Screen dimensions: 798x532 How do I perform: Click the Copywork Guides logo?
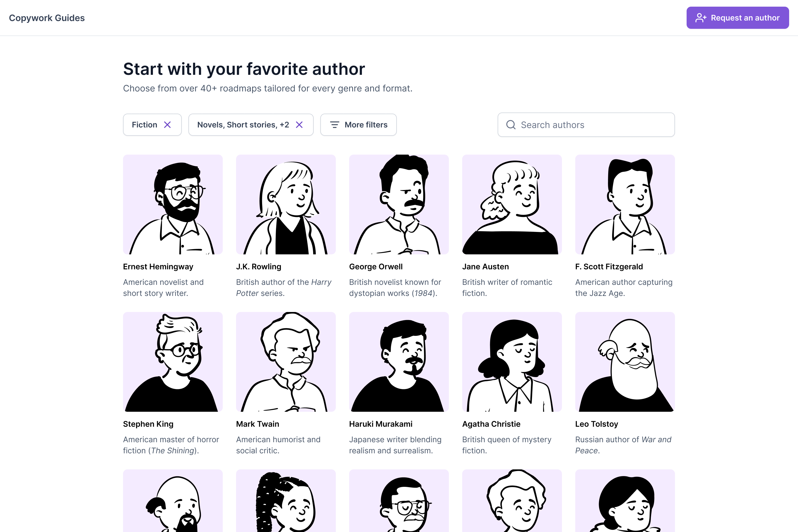point(47,18)
